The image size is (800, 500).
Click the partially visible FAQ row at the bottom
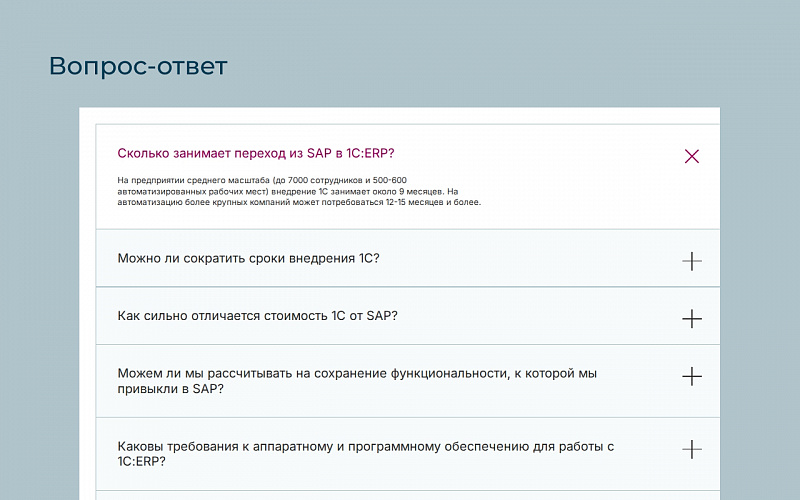[407, 494]
